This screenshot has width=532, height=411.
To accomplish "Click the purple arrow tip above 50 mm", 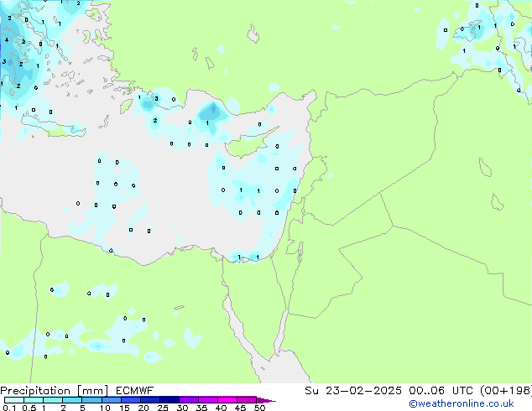I will (266, 400).
